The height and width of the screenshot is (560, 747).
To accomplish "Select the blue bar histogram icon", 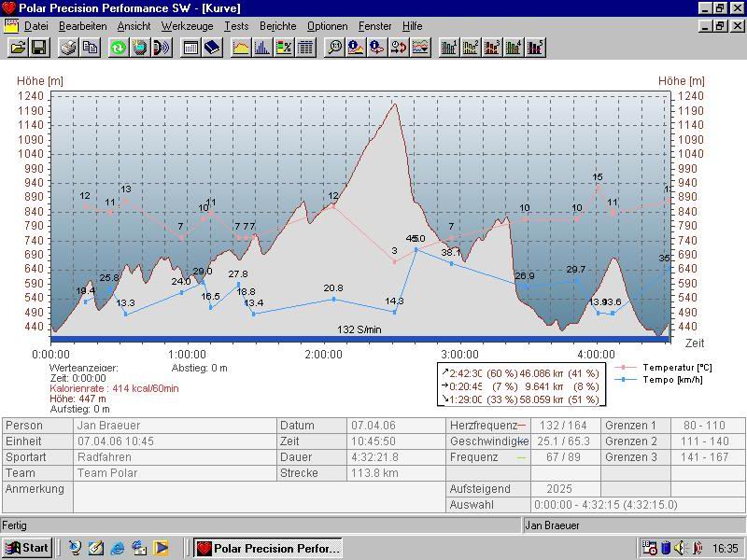I will tap(262, 47).
